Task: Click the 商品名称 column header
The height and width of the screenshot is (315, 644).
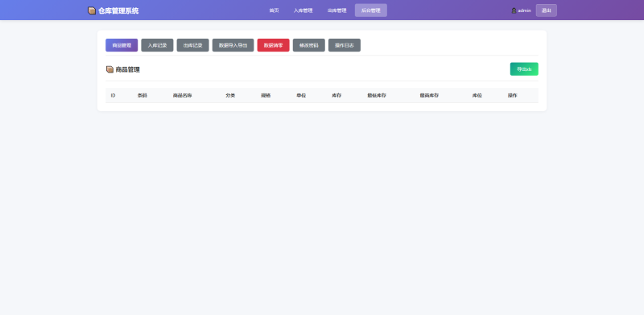Action: pyautogui.click(x=182, y=95)
